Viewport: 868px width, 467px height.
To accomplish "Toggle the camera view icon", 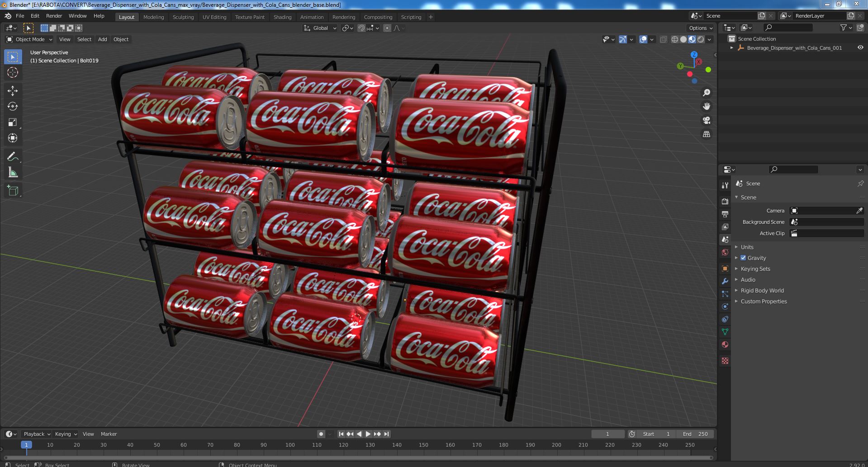I will pos(706,120).
